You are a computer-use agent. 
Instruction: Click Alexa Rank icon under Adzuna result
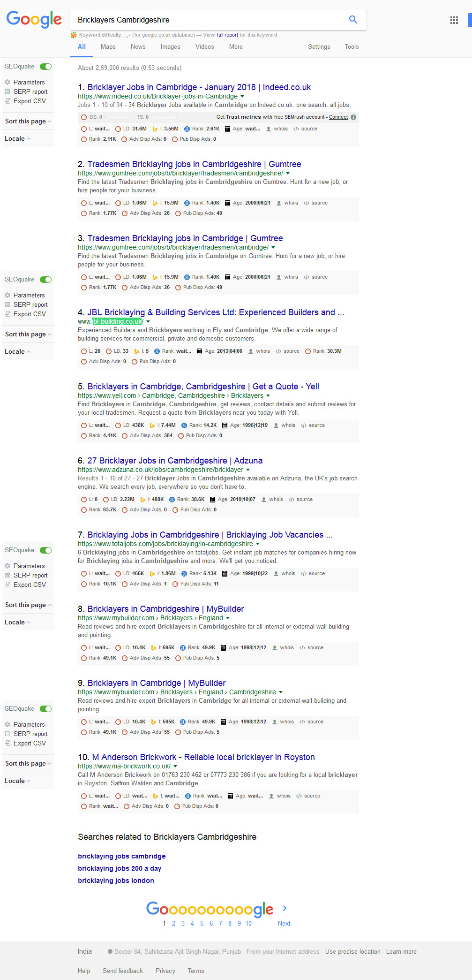tap(172, 500)
